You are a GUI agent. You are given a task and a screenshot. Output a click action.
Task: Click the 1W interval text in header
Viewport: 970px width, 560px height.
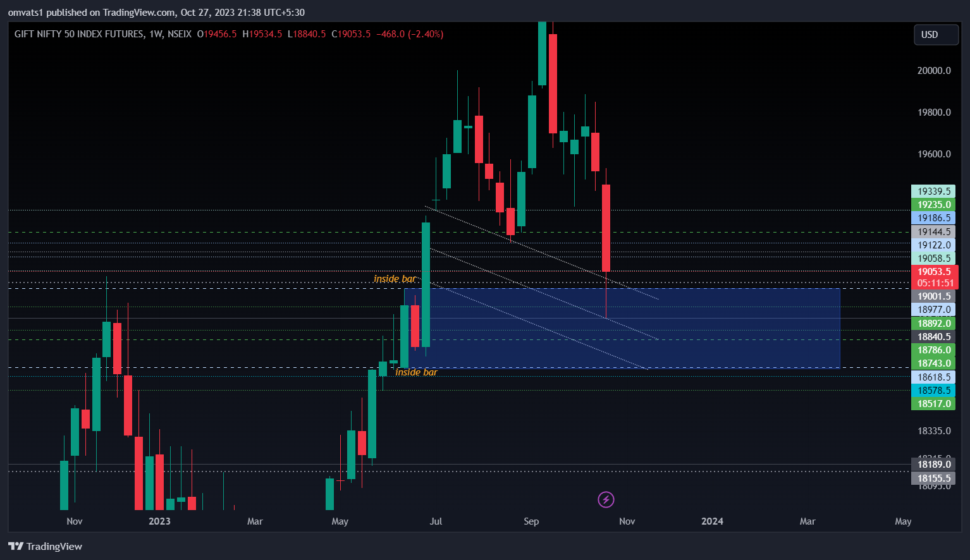(156, 34)
